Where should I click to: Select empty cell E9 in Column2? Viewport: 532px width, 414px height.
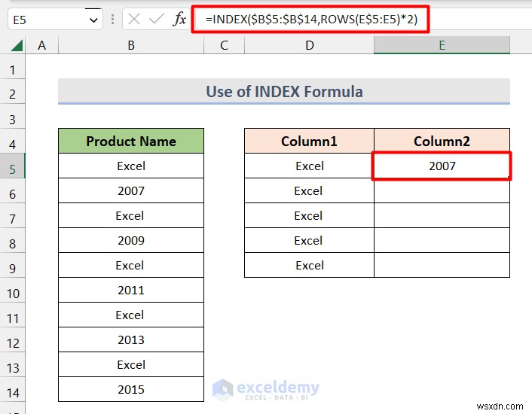click(x=442, y=265)
